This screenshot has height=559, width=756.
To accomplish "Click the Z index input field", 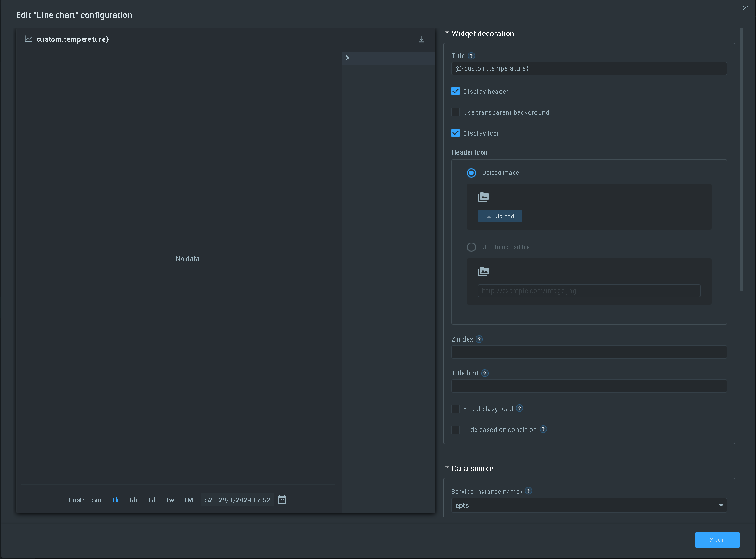I will point(589,352).
